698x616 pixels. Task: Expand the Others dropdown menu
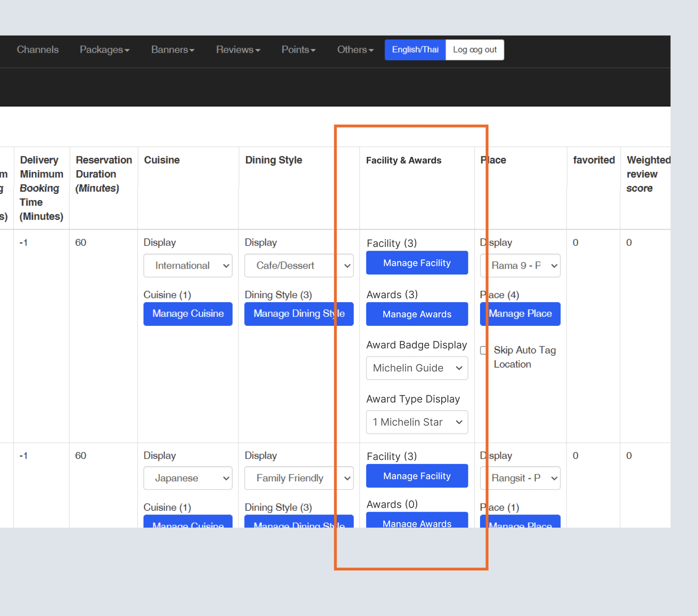355,49
